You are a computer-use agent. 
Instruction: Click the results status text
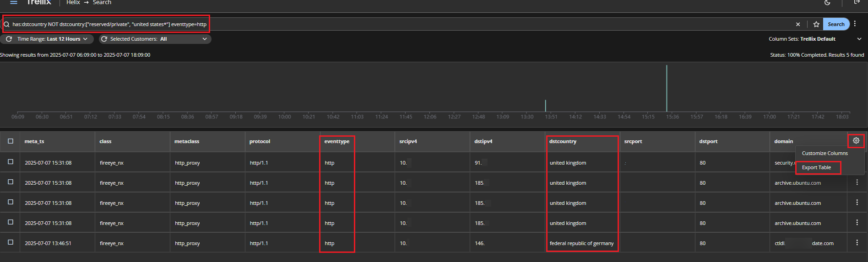point(817,55)
